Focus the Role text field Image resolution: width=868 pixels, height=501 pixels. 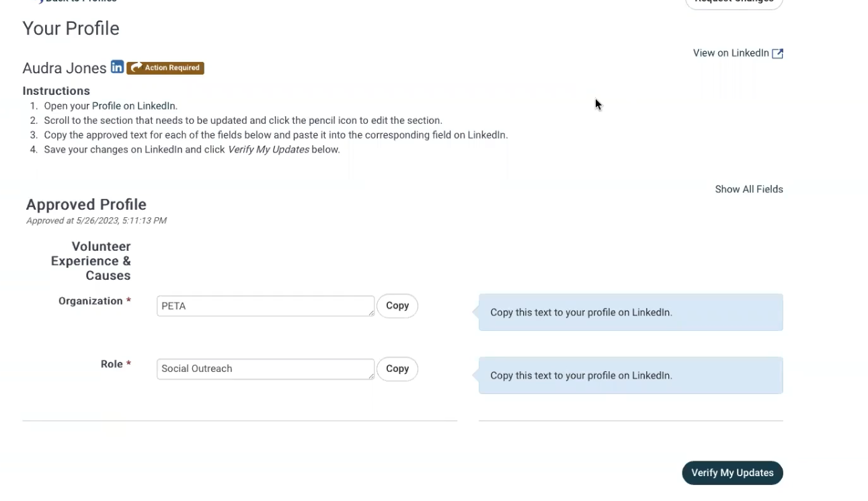pyautogui.click(x=265, y=369)
